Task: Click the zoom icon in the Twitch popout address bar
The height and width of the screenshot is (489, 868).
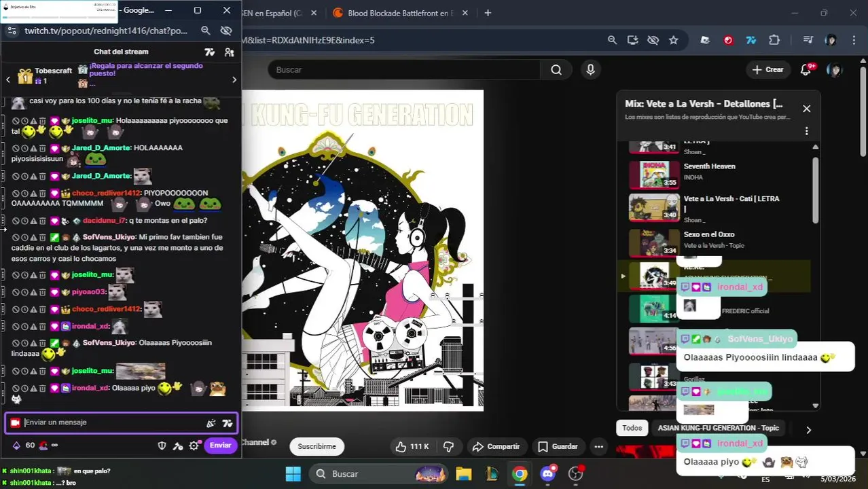Action: [206, 31]
